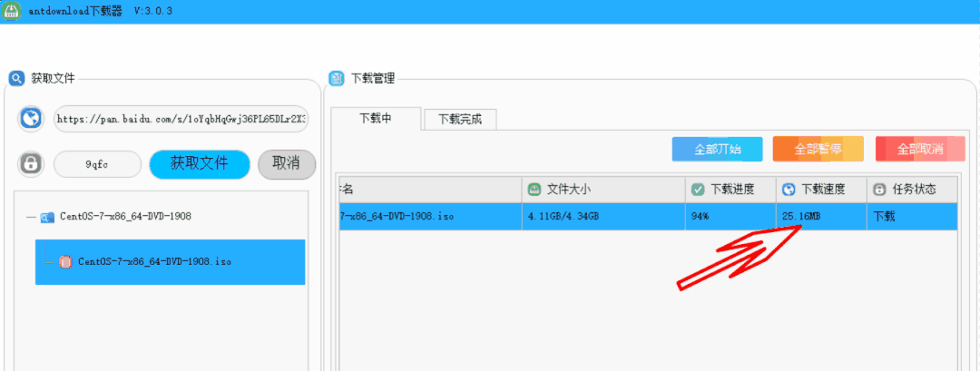
Task: Click the Baidu pan URL input field
Action: click(181, 119)
